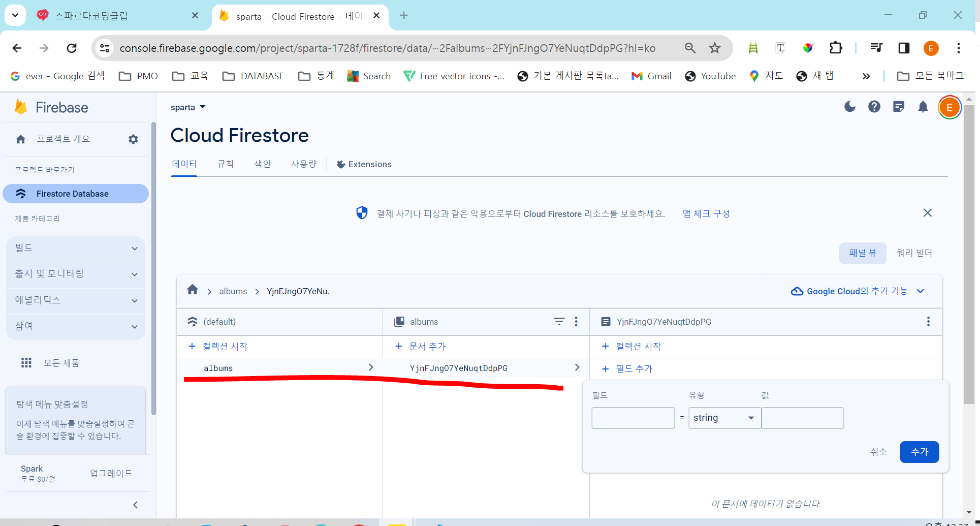Click the Firestore root home icon in breadcrumb
This screenshot has height=526, width=980.
click(193, 290)
